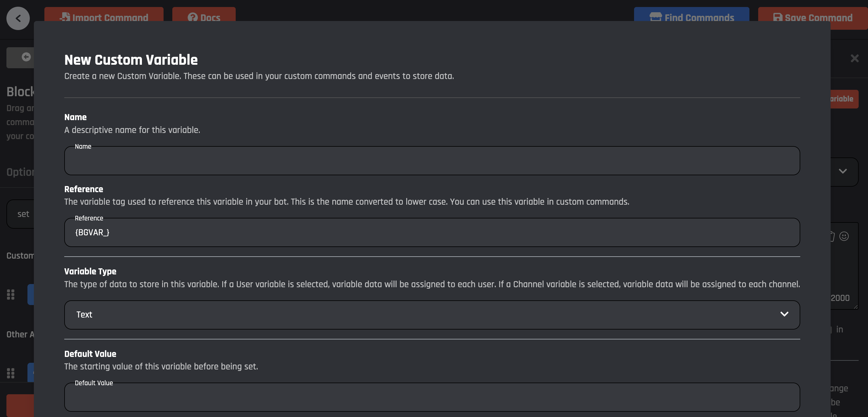
Task: Grab the lower six-dot drag handle
Action: click(11, 373)
